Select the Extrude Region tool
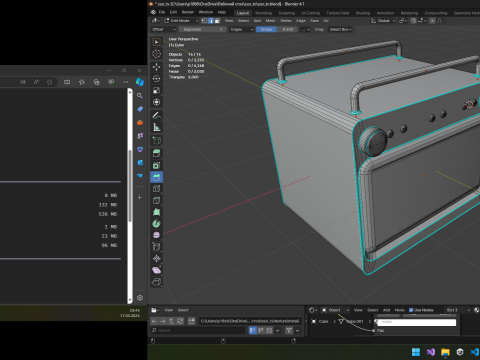This screenshot has width=480, height=360. (156, 153)
